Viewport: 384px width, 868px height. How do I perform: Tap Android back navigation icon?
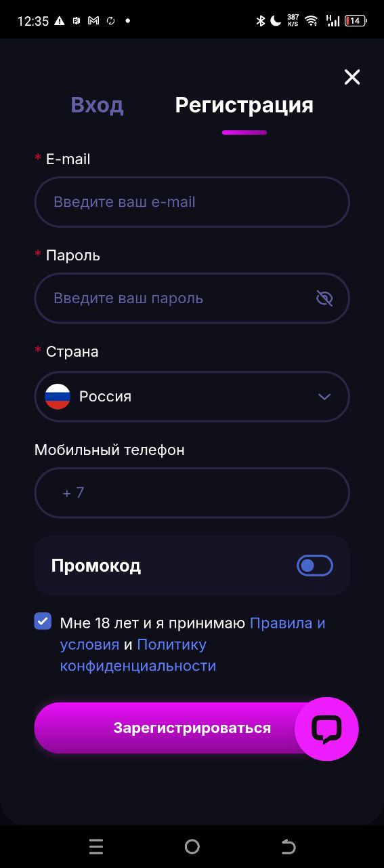(x=288, y=846)
